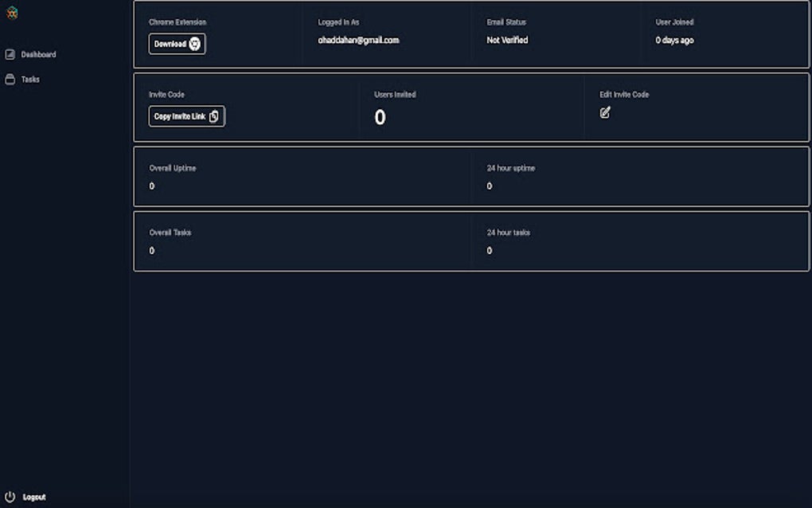
Task: Click the ohaddahan@gmail.com email address
Action: click(x=358, y=40)
